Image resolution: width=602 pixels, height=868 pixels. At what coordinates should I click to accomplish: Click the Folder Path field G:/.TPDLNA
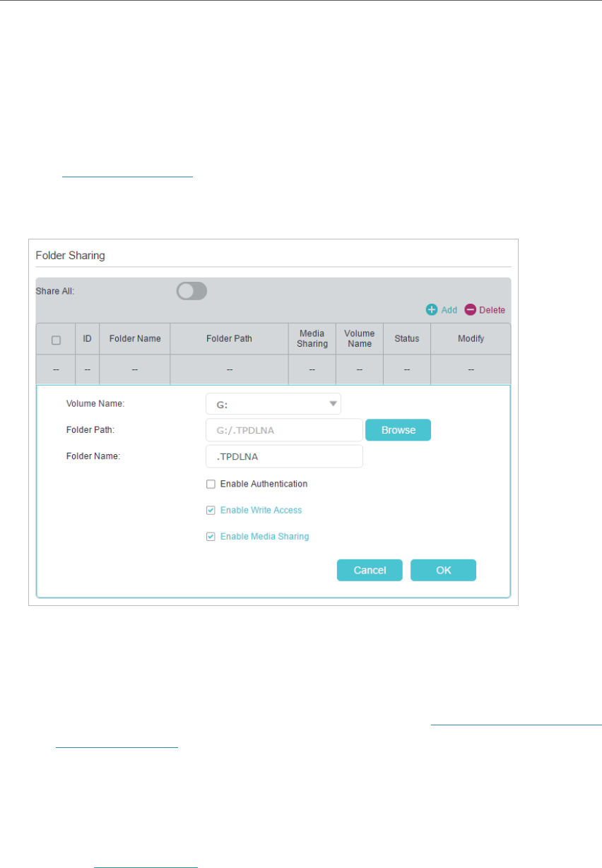point(284,430)
